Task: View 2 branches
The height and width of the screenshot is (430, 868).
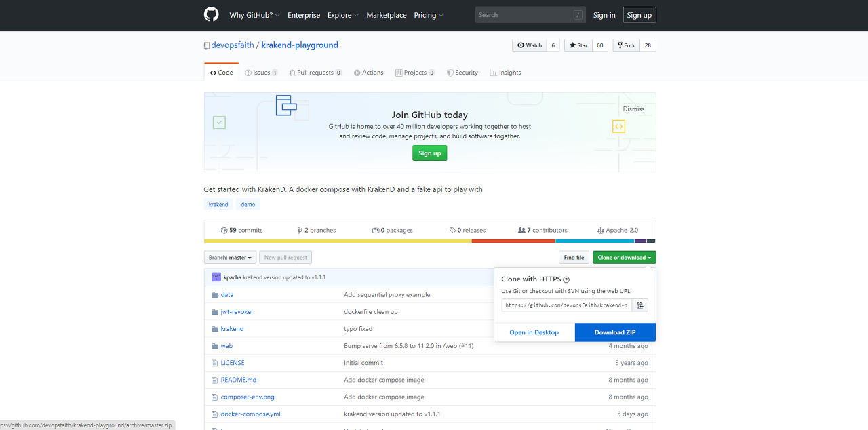Action: (x=317, y=231)
